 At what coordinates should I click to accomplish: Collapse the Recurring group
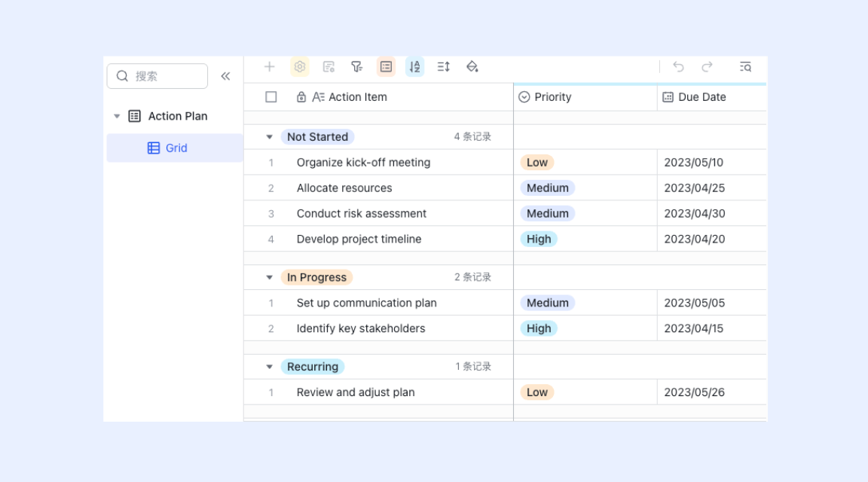[x=270, y=366]
